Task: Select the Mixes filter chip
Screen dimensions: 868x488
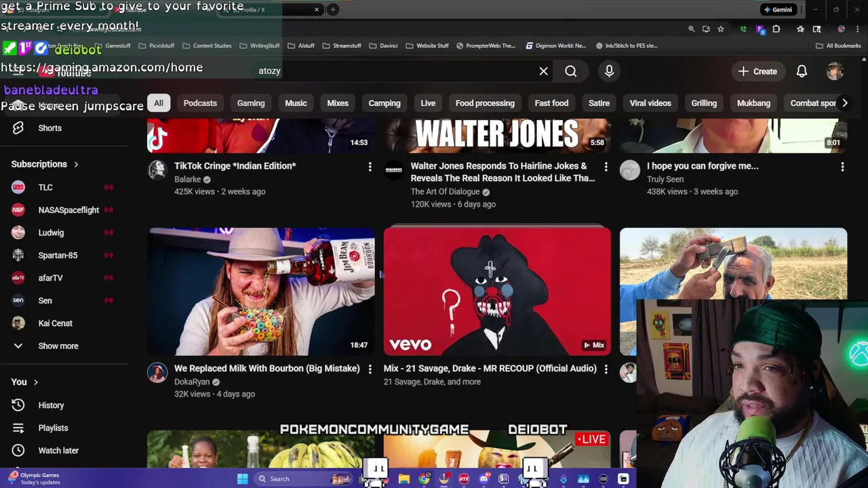Action: [x=338, y=103]
